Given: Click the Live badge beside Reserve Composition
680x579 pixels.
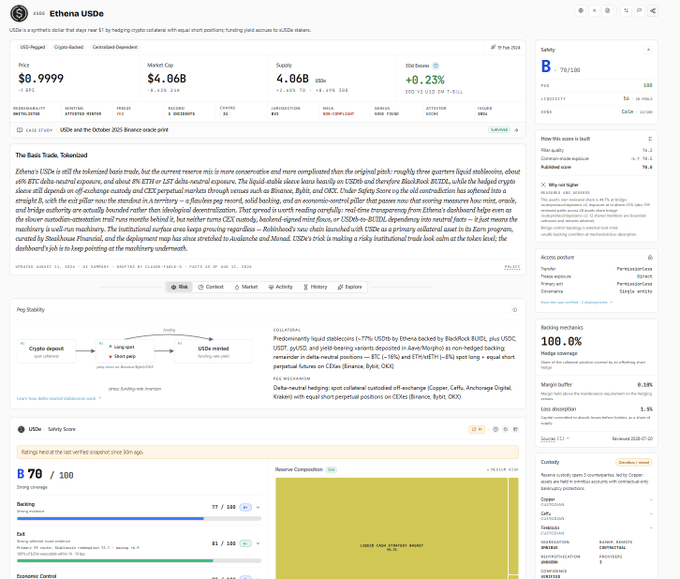Looking at the screenshot, I should click(x=331, y=469).
